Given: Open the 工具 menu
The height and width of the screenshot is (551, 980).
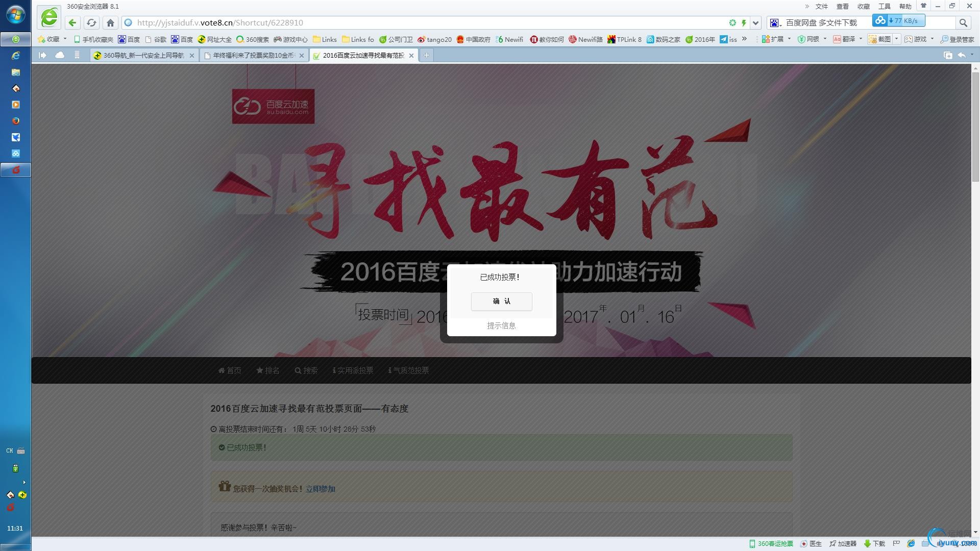Looking at the screenshot, I should (885, 6).
